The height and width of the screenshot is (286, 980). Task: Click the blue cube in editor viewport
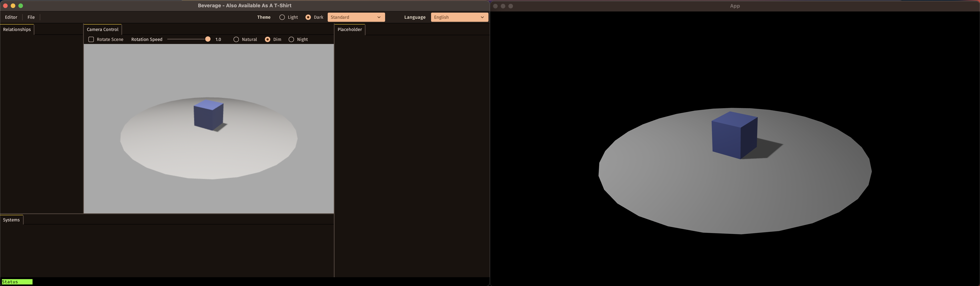(x=208, y=115)
